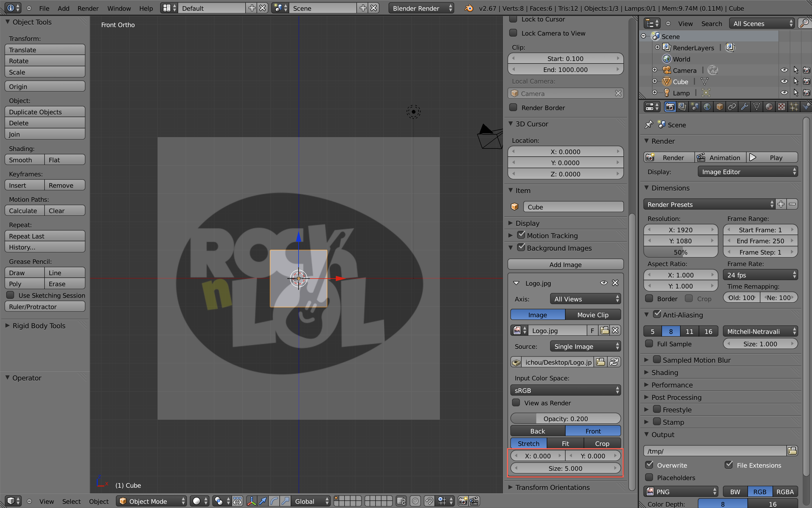This screenshot has height=508, width=812.
Task: Select the scale manipulator icon in header
Action: [x=285, y=501]
